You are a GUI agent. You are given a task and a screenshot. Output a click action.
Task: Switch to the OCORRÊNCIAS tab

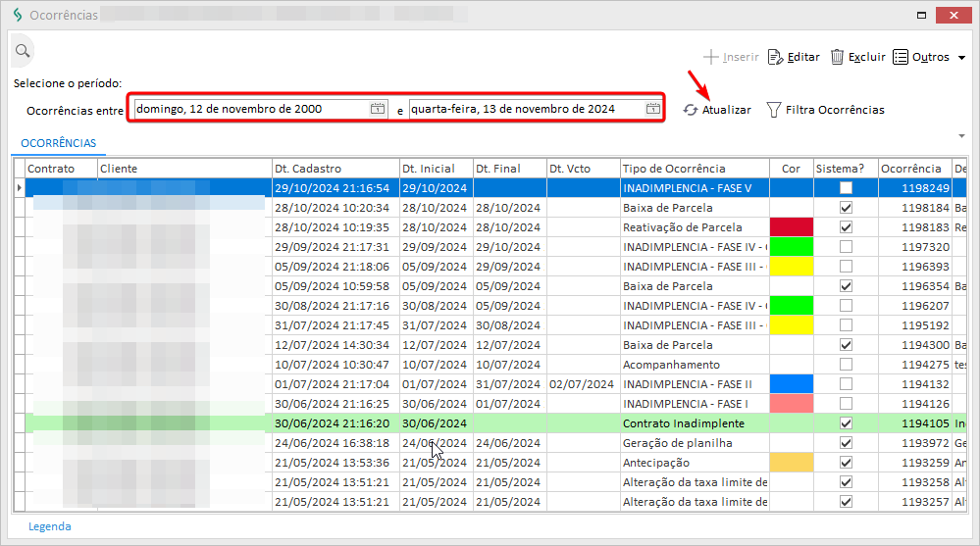(59, 143)
